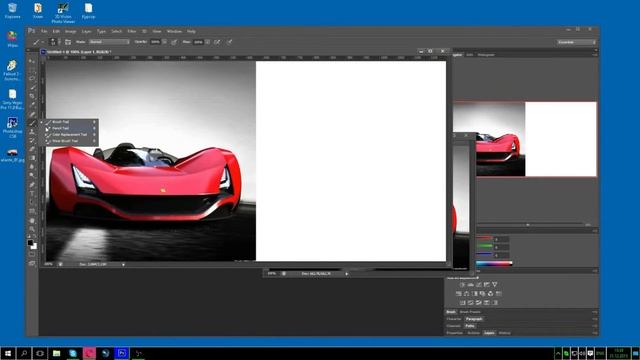The height and width of the screenshot is (360, 640).
Task: Open the Window menu
Action: [x=174, y=31]
